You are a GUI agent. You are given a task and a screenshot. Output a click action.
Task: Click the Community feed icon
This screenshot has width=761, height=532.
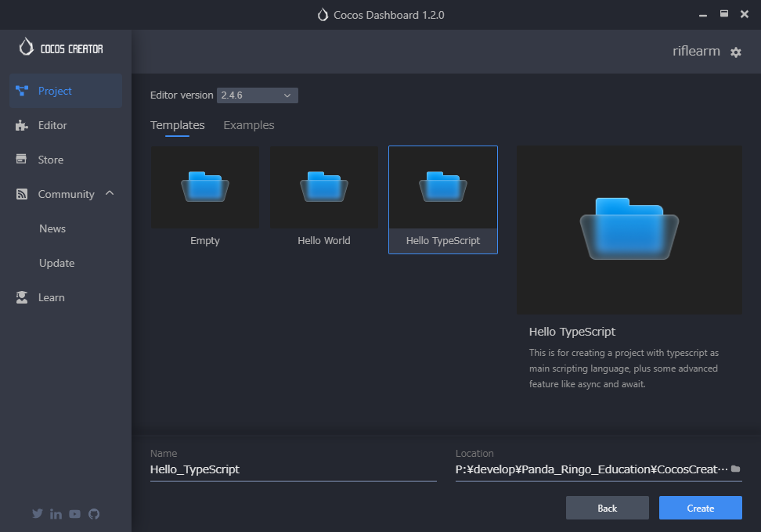point(22,194)
